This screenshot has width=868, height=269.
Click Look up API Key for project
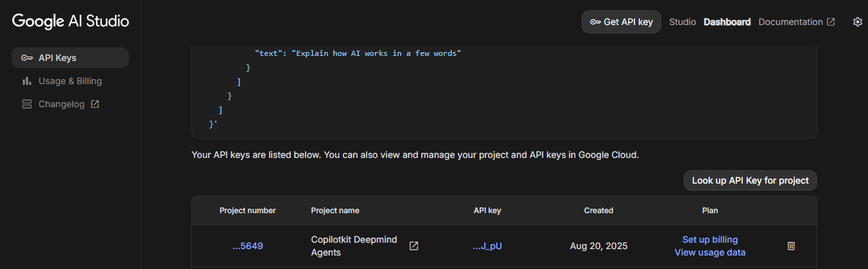(x=751, y=180)
